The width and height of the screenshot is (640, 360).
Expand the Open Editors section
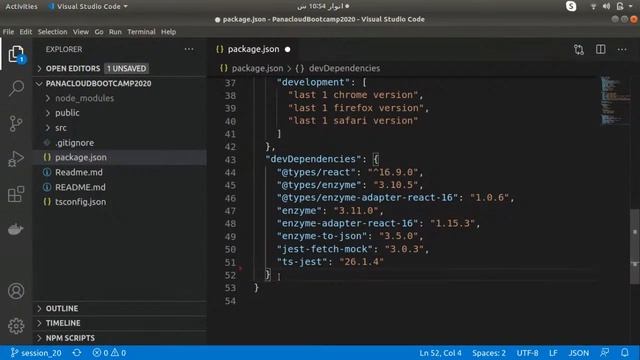pyautogui.click(x=40, y=69)
